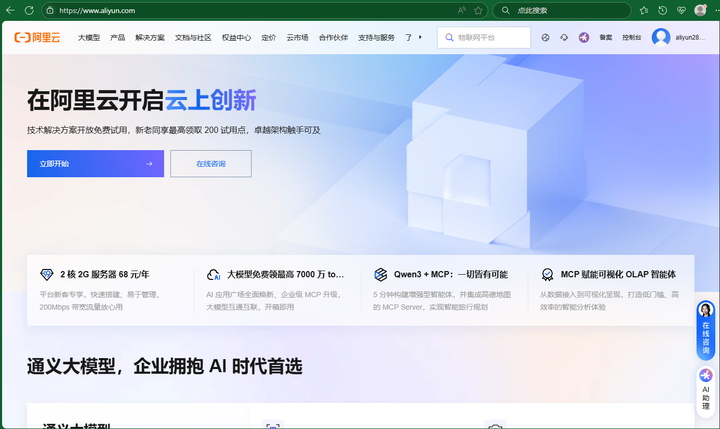
Task: Focus the browser 点此搜索 search box
Action: point(562,10)
